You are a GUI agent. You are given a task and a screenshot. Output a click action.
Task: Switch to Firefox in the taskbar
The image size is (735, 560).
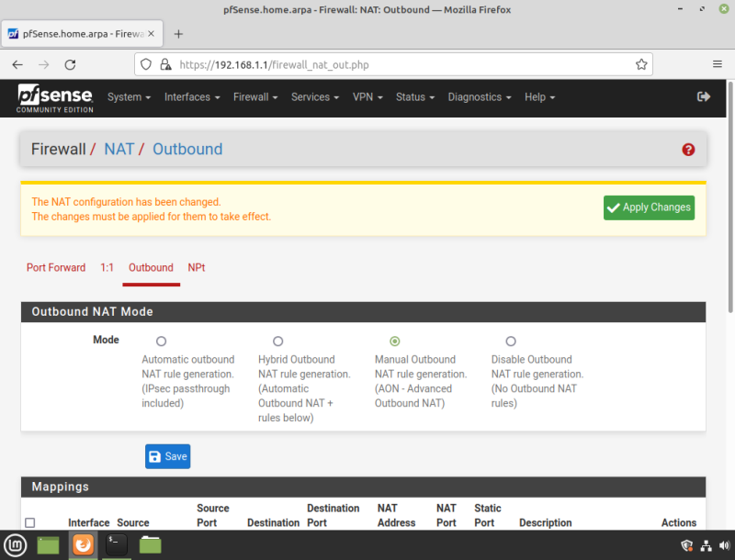[83, 545]
